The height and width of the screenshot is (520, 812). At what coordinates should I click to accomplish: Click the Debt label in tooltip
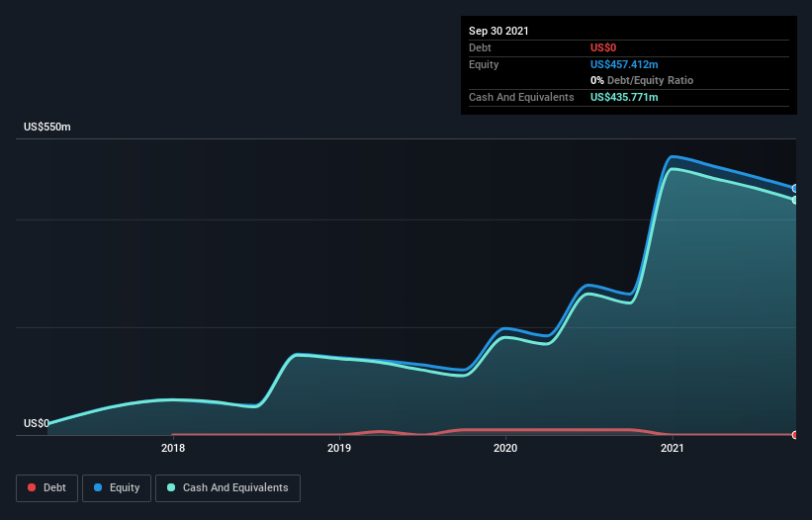pos(480,47)
